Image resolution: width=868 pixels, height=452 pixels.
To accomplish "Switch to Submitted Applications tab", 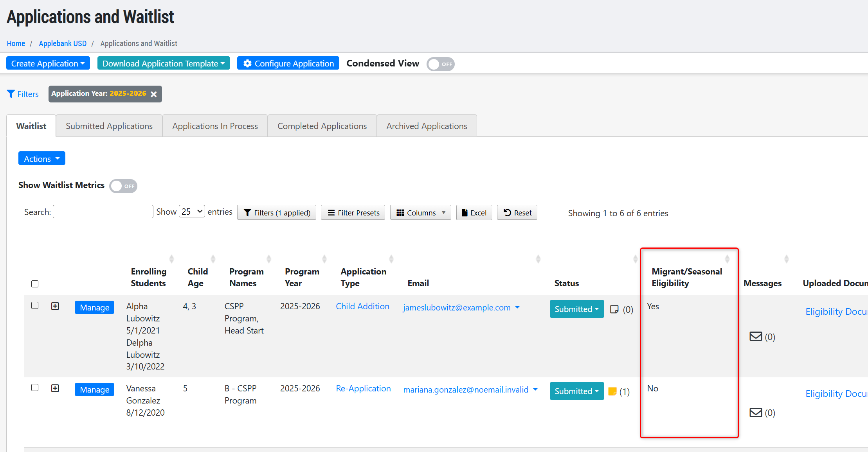I will 109,126.
